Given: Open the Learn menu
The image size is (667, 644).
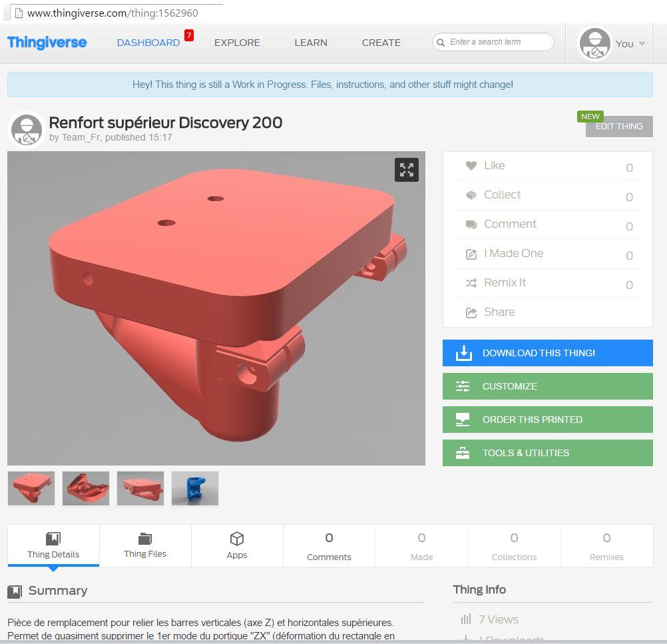Looking at the screenshot, I should pos(311,43).
